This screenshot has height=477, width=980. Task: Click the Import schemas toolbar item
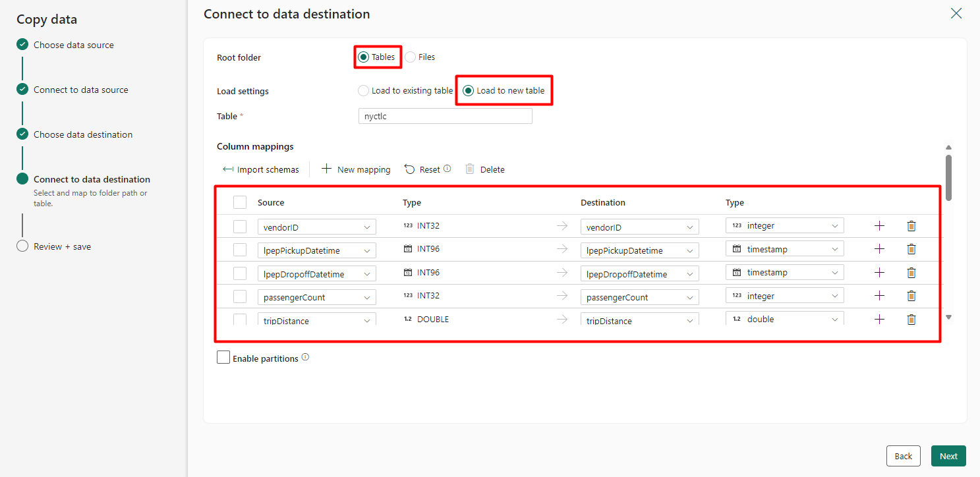[x=261, y=169]
